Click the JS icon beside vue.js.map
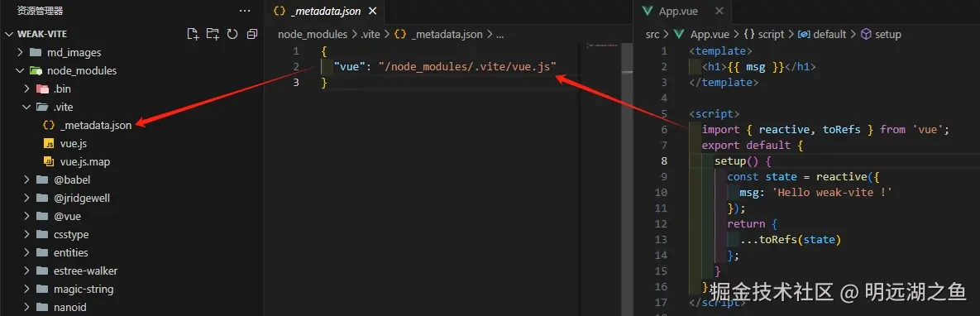This screenshot has height=316, width=980. [x=48, y=161]
